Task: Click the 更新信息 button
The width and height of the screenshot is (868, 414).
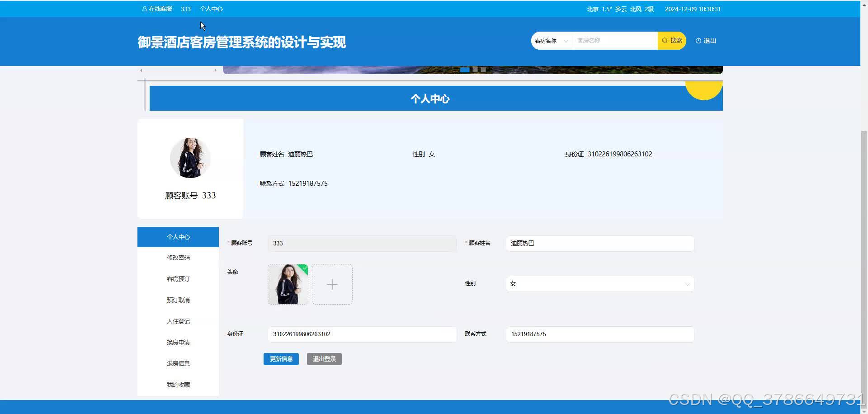Action: point(281,359)
